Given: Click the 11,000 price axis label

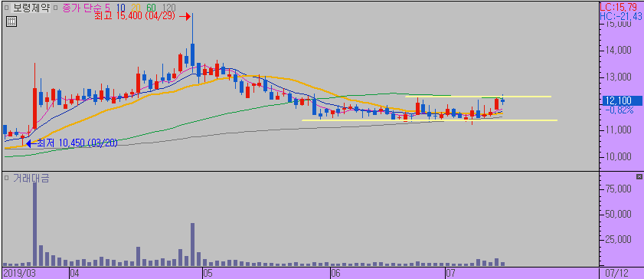Looking at the screenshot, I should (618, 130).
